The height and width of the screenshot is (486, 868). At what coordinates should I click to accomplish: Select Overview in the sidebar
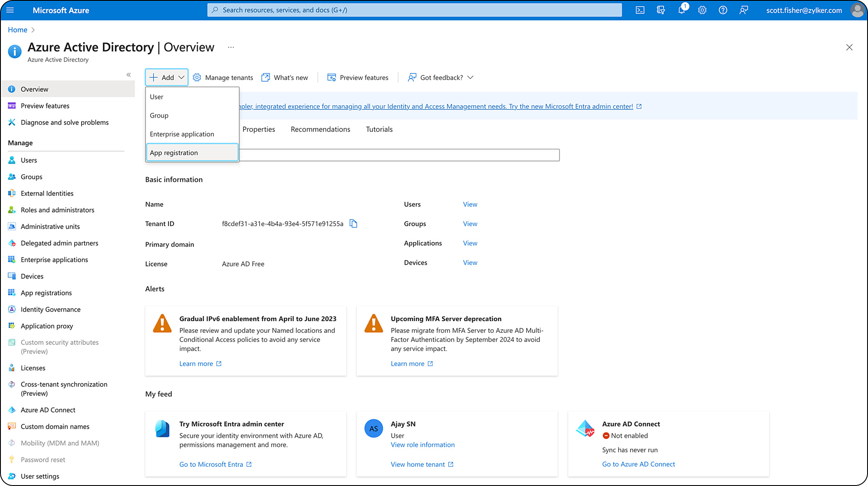[x=67, y=89]
